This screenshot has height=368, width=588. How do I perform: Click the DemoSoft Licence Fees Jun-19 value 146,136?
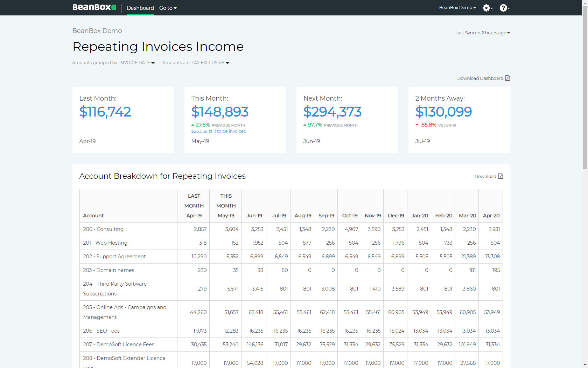pos(255,345)
